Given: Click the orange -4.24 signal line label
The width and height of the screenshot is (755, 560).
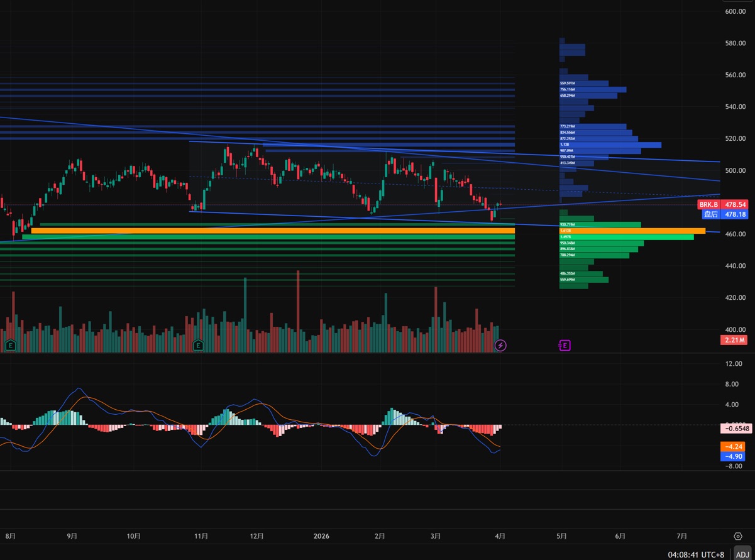Looking at the screenshot, I should (x=734, y=447).
